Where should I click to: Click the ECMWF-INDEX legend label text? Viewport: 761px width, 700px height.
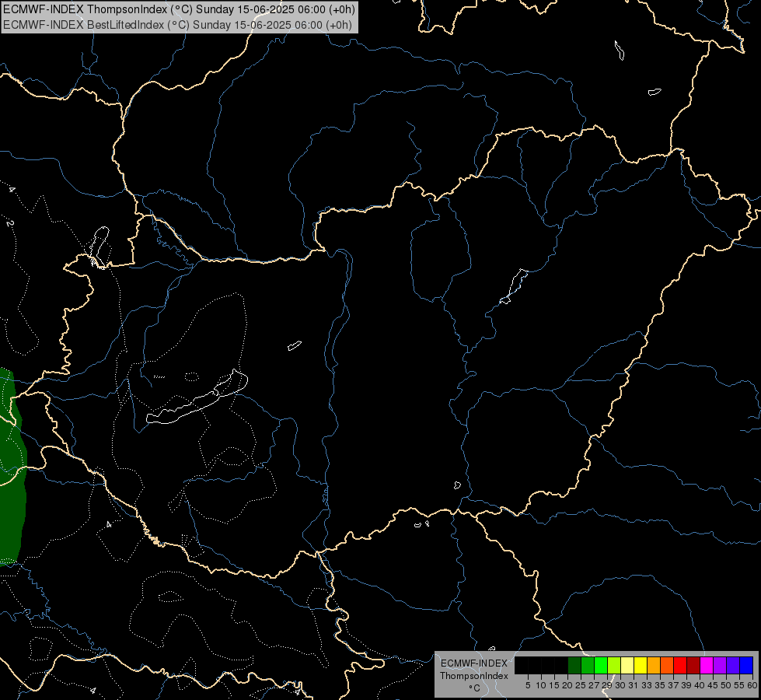pos(473,663)
